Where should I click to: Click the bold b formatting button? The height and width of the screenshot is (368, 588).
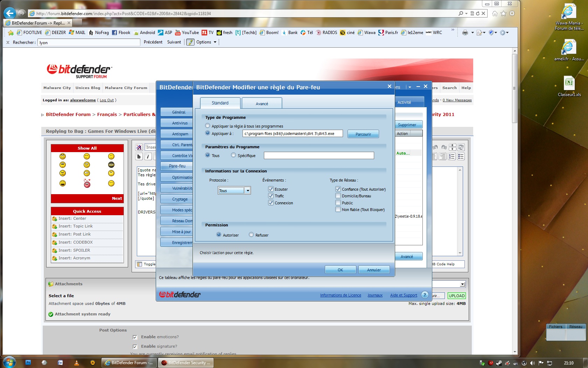pos(139,157)
